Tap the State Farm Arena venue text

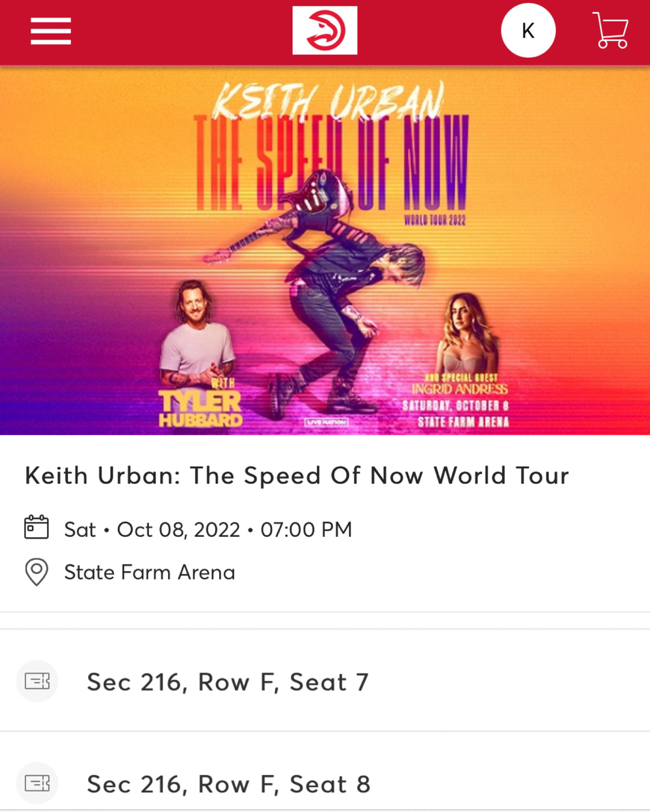click(149, 572)
